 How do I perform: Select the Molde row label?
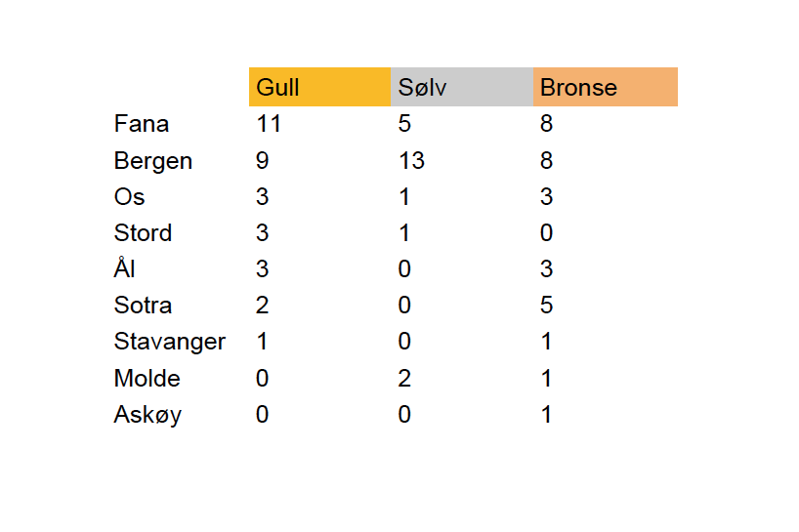tap(147, 379)
